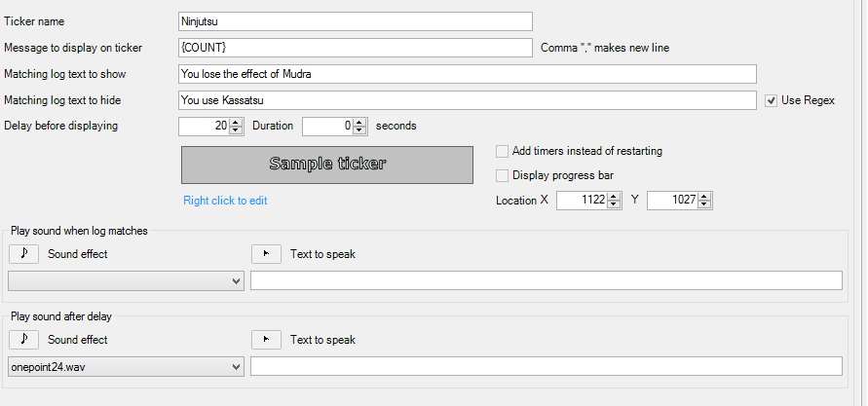Click the Right click to edit link
868x406 pixels.
tap(225, 201)
